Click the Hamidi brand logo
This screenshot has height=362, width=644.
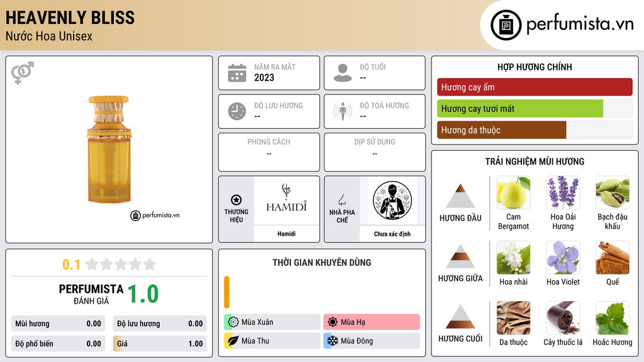286,198
